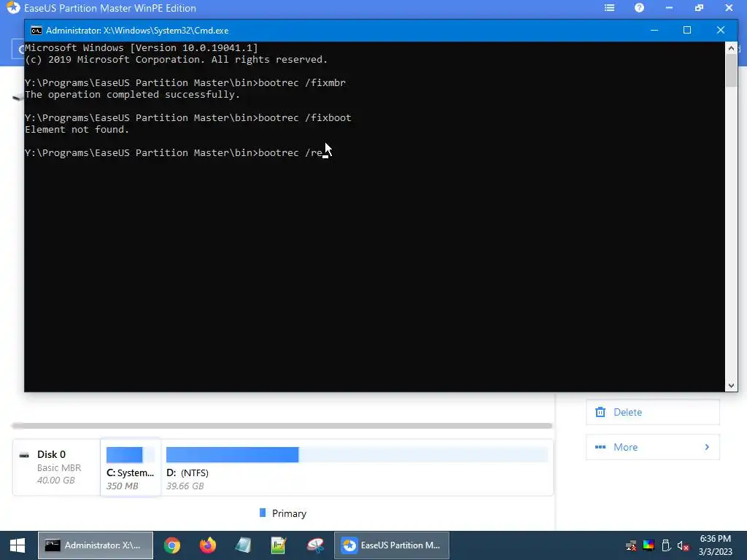The image size is (747, 560).
Task: Click the USB device tray icon
Action: 666,545
